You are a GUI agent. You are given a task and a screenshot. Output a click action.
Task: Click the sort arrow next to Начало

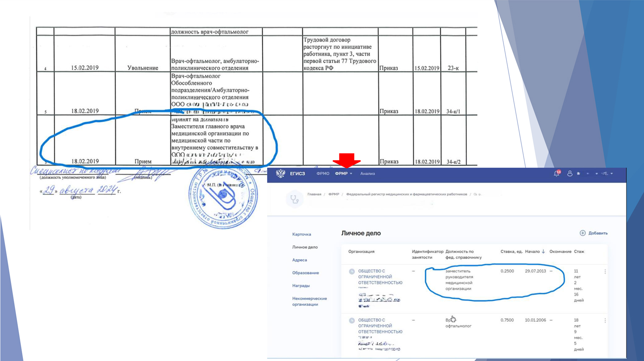[543, 251]
